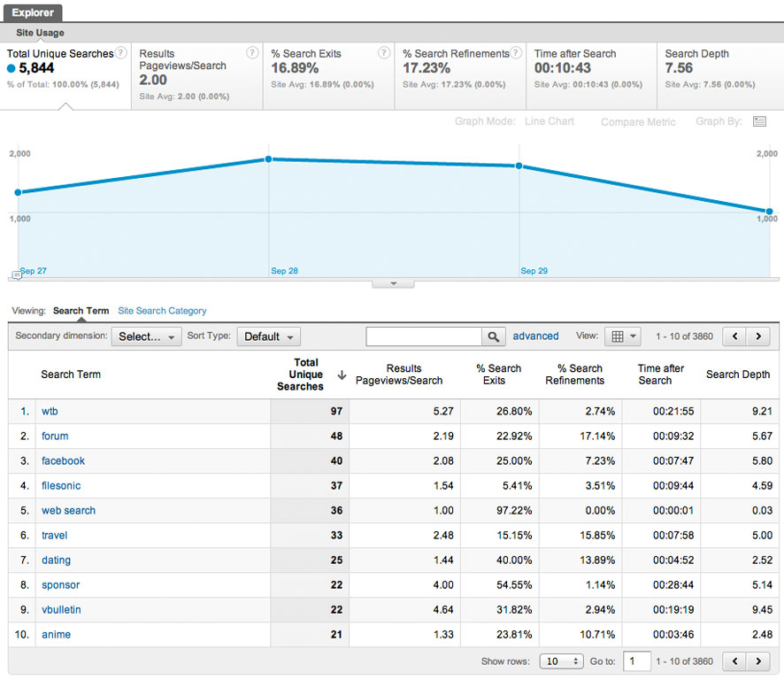Click the help icon on % Search Refinements
Viewport: 784px width, 680px height.
coord(516,52)
